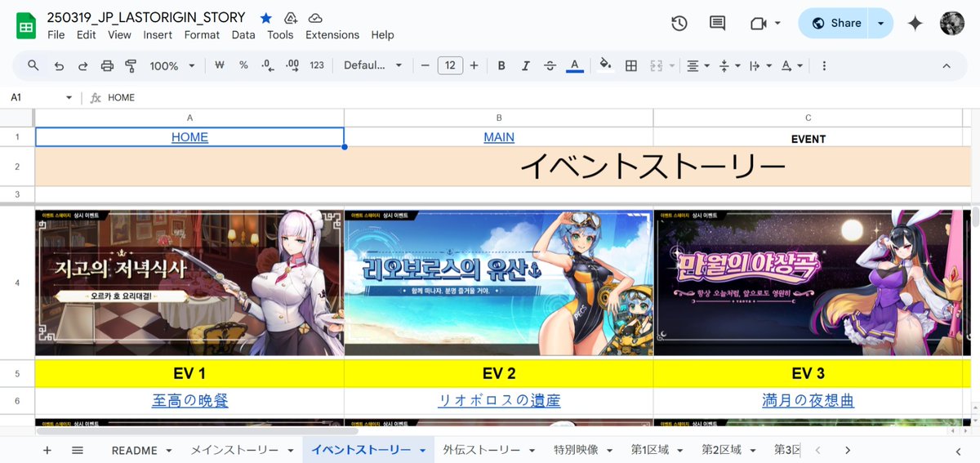
Task: Open version history clock icon
Action: pyautogui.click(x=679, y=23)
